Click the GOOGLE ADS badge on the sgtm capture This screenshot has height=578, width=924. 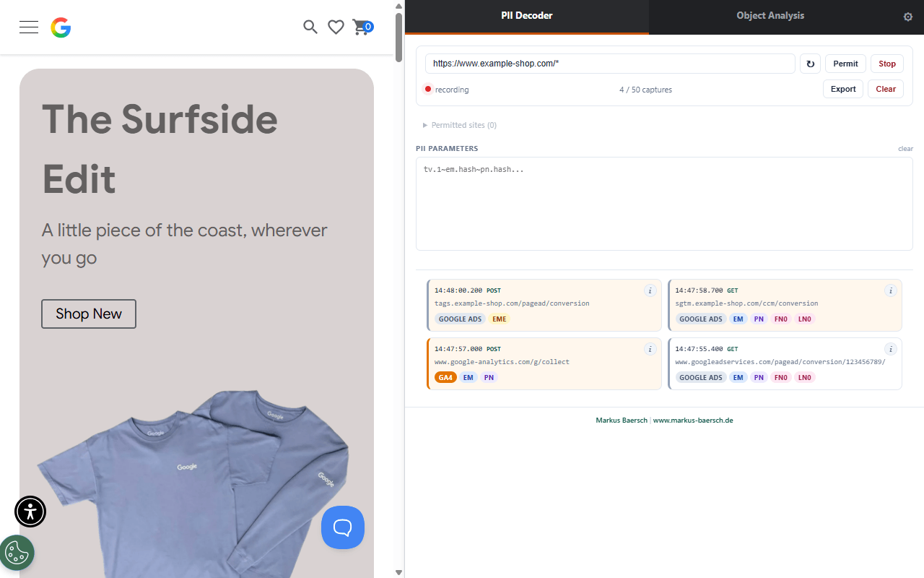click(x=701, y=319)
